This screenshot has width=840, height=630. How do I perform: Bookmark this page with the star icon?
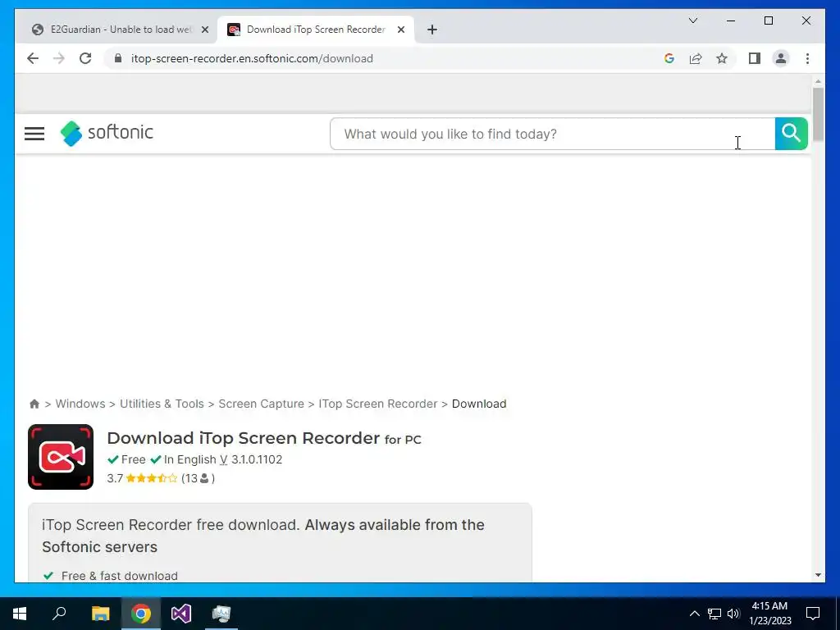pos(722,58)
